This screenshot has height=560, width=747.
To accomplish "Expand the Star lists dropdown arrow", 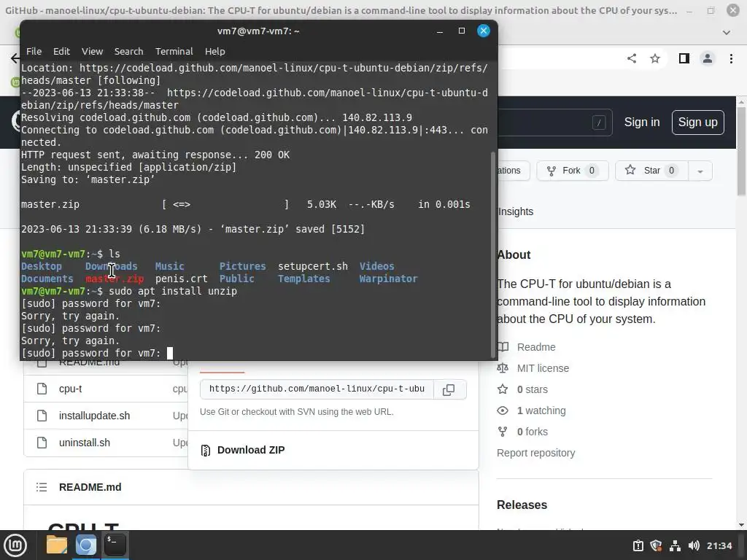I will click(x=700, y=171).
